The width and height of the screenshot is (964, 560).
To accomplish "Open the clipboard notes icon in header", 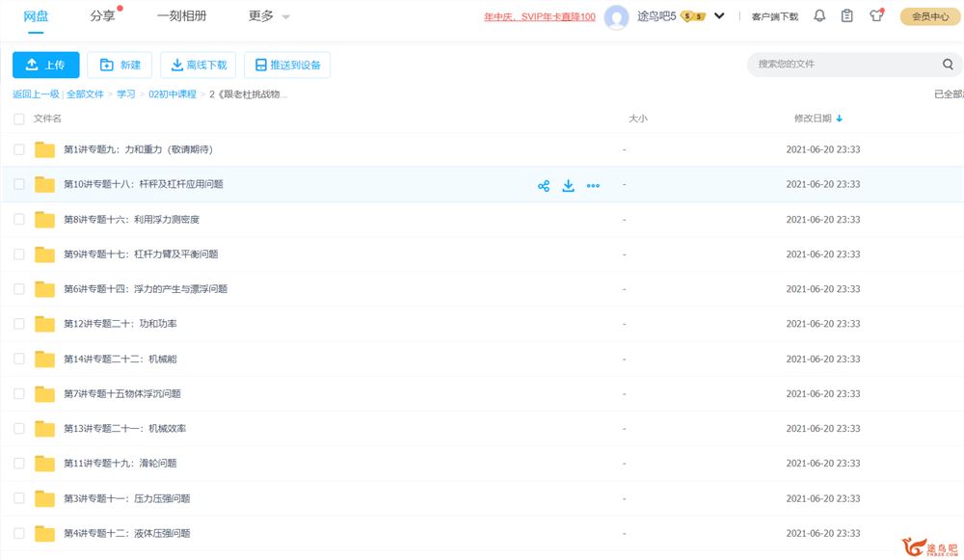I will pyautogui.click(x=847, y=16).
